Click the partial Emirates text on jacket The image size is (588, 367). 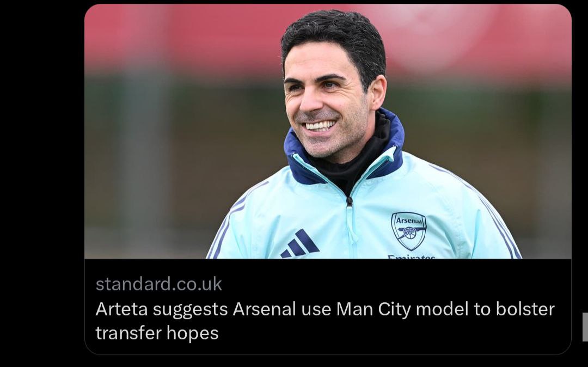click(412, 257)
